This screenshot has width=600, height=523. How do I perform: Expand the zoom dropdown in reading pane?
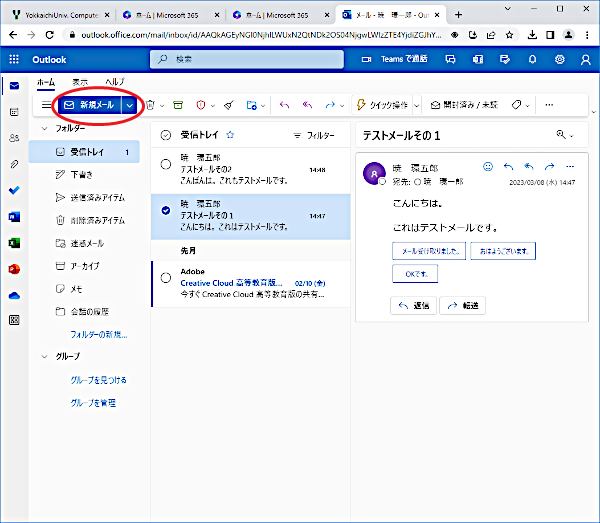tap(566, 134)
